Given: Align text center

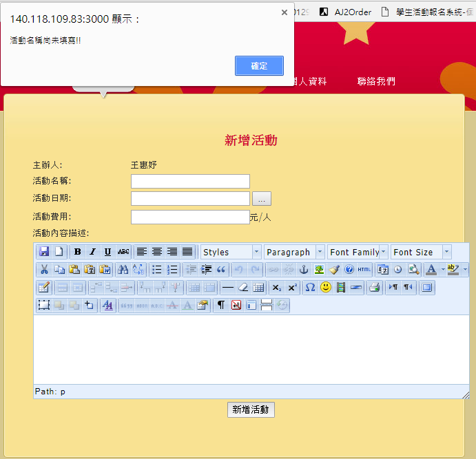Looking at the screenshot, I should 157,252.
